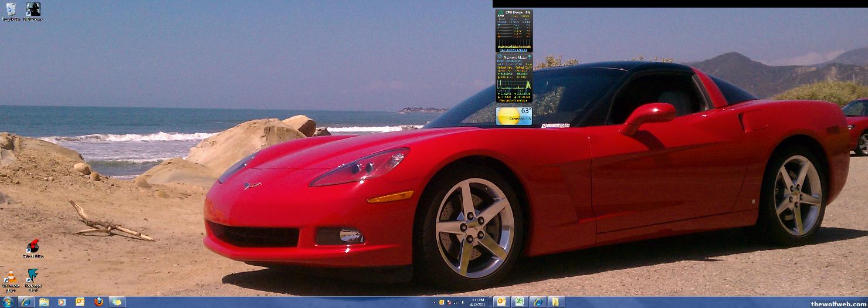The height and width of the screenshot is (308, 868).
Task: Launch Internet Explorer from the left taskbar
Action: [26, 302]
